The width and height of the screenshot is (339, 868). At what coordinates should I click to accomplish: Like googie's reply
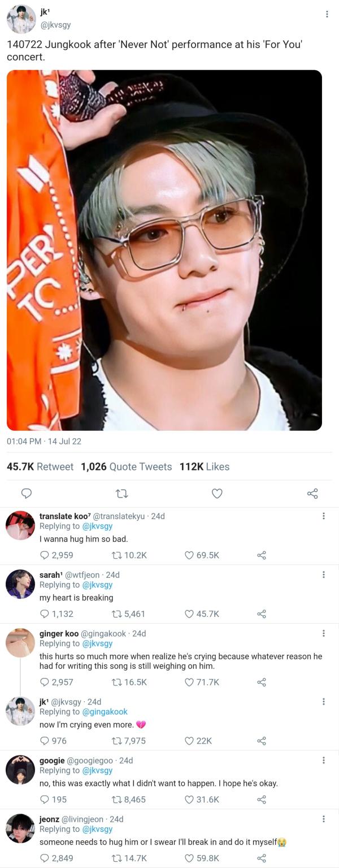click(190, 800)
